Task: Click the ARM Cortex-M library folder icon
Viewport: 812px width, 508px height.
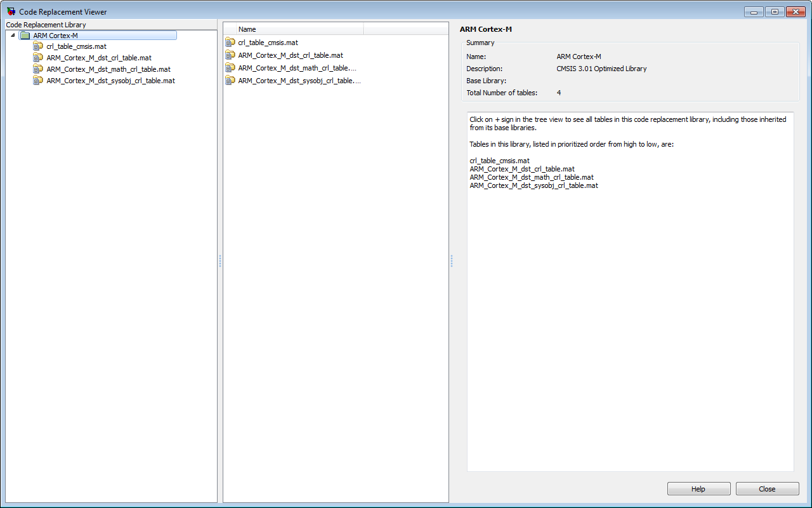Action: click(x=25, y=36)
